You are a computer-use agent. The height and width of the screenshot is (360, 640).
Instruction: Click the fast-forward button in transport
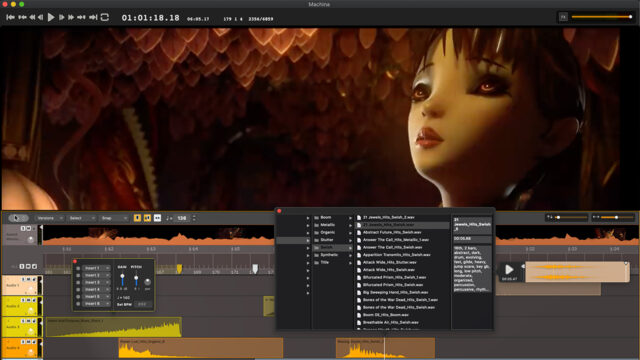(71, 17)
